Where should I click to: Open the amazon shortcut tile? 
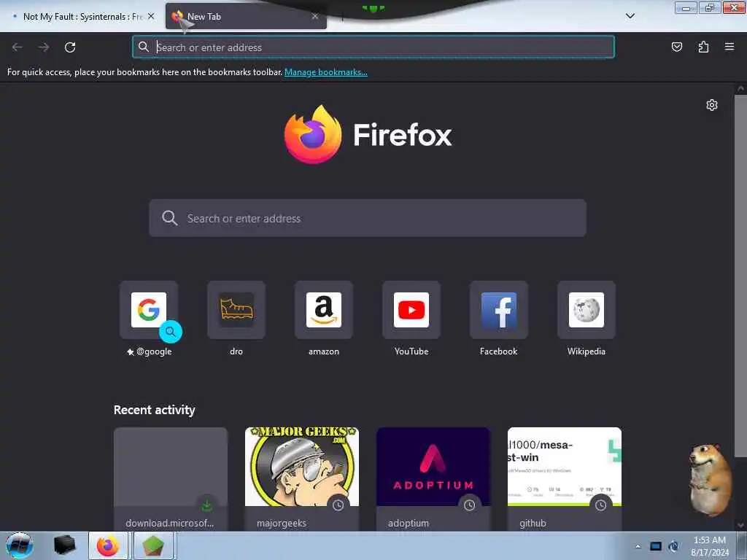(x=324, y=310)
